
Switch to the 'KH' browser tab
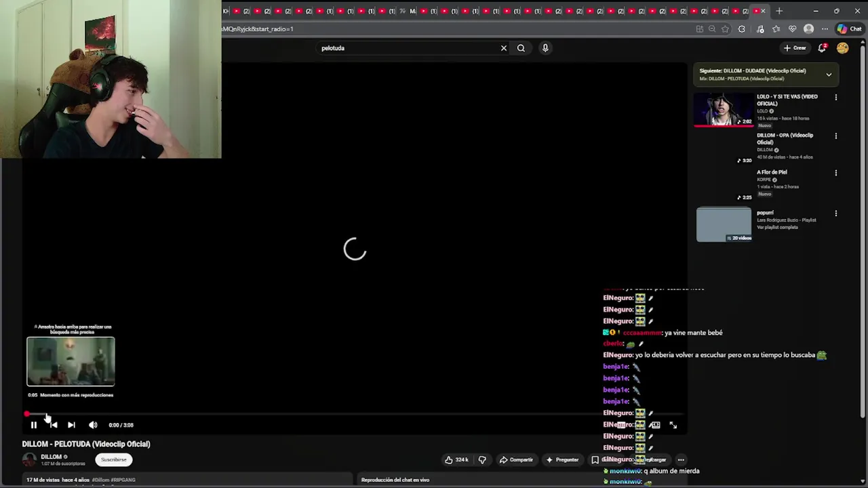[226, 11]
